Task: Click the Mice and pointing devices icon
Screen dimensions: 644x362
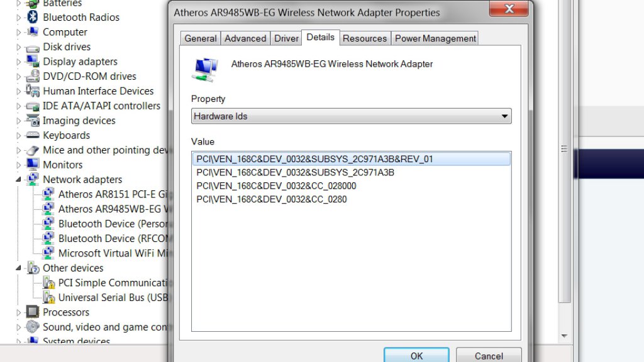Action: click(33, 150)
